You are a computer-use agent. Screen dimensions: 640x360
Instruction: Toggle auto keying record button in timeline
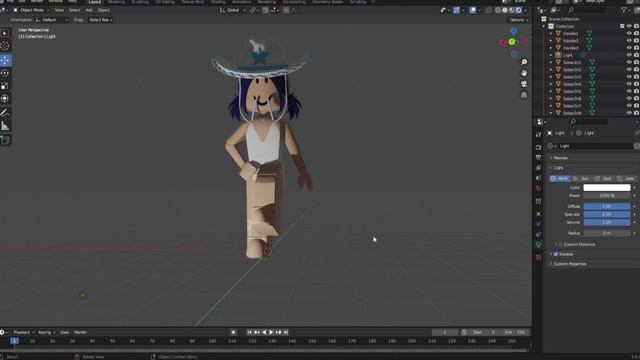click(233, 332)
